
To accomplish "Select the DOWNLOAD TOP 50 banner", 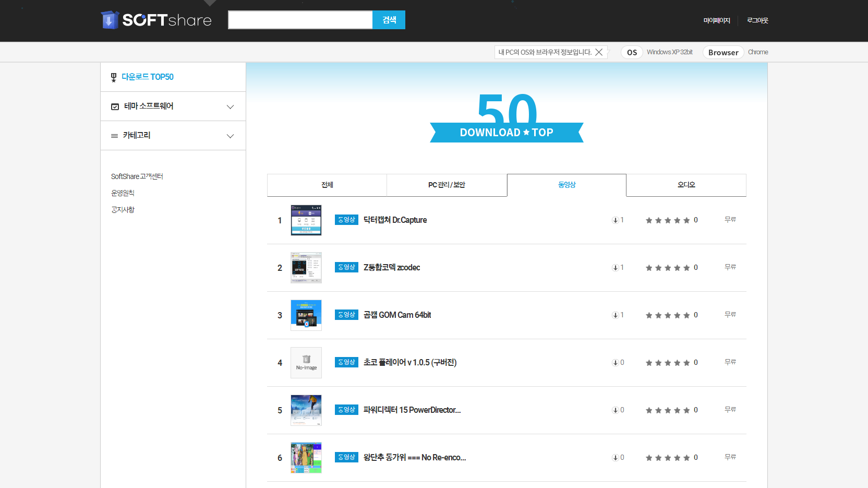I will [x=507, y=118].
